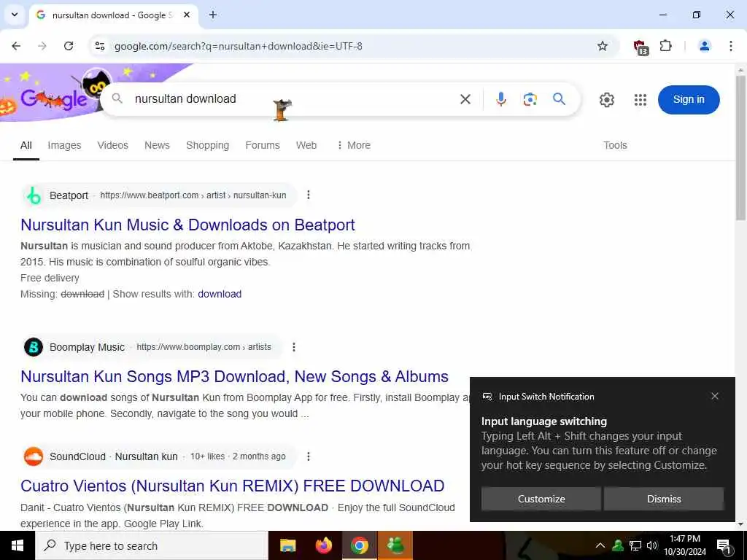The image size is (747, 560).
Task: Reload the current page
Action: 69,46
